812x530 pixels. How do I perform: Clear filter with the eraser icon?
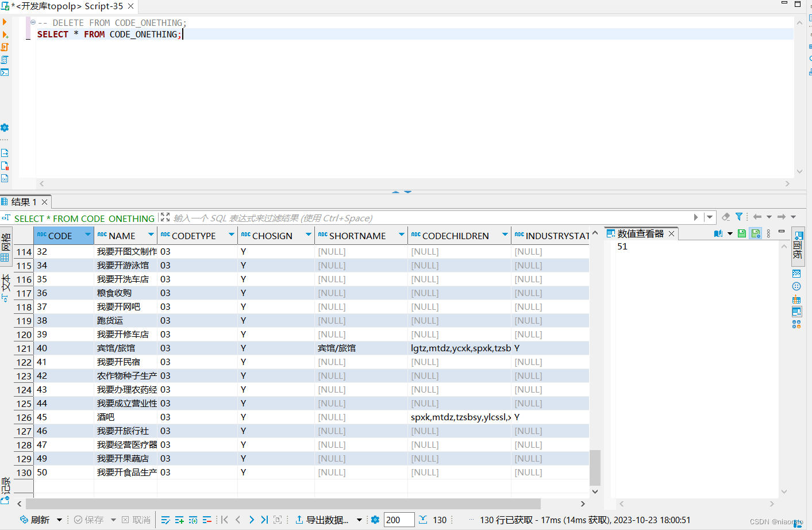coord(726,217)
